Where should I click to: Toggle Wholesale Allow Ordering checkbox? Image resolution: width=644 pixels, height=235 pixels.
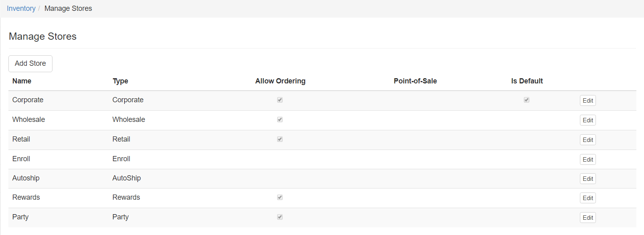tap(280, 120)
